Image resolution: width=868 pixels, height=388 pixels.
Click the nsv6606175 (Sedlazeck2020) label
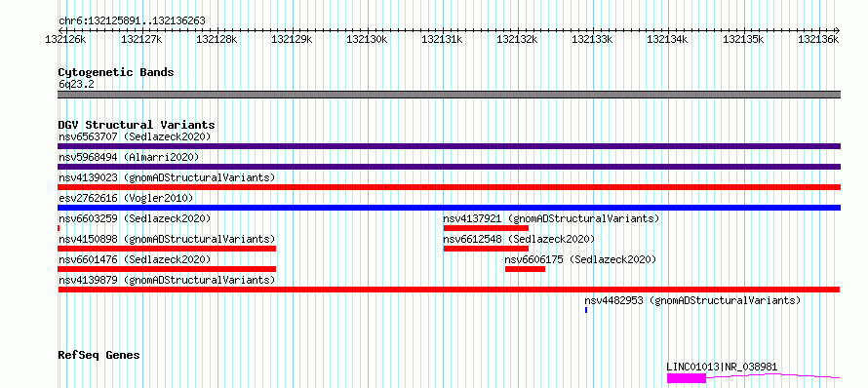click(x=580, y=259)
